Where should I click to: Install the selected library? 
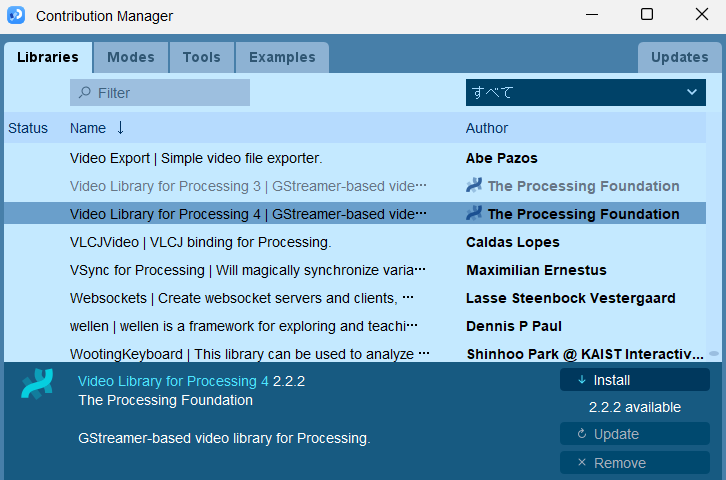(634, 380)
